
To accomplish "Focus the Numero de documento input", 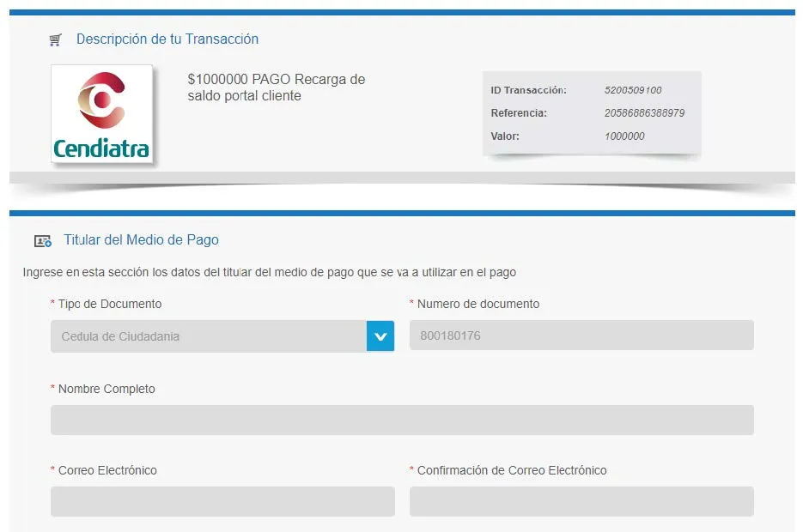I will (x=581, y=336).
